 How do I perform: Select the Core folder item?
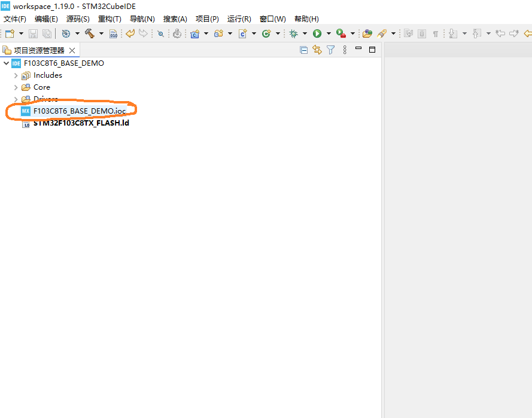point(42,87)
